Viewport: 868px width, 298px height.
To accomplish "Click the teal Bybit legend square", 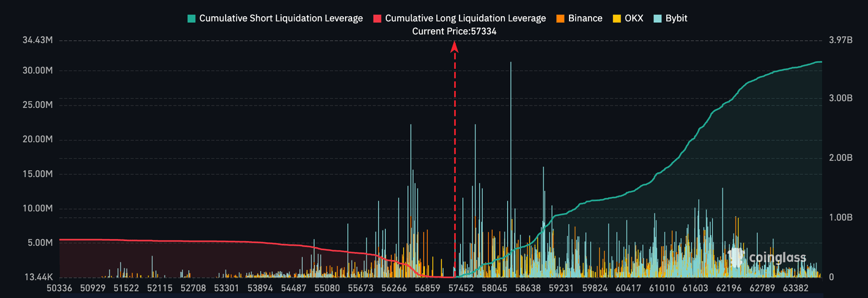I will (658, 18).
